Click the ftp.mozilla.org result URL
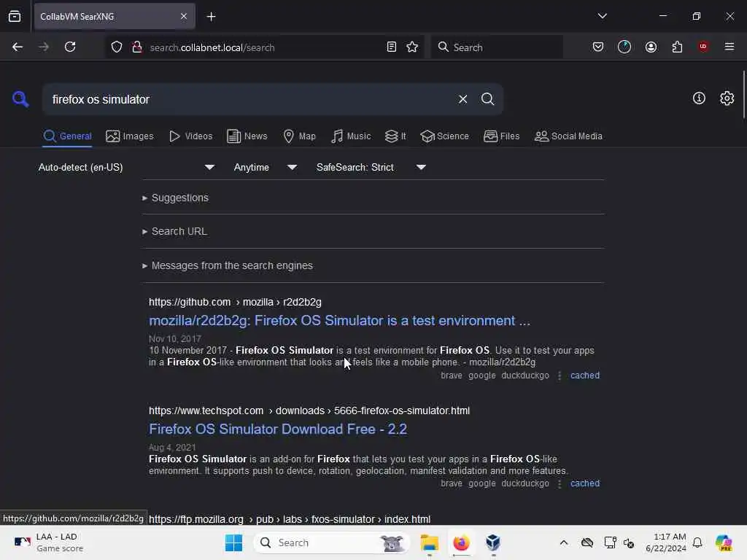The width and height of the screenshot is (747, 560). click(x=290, y=519)
